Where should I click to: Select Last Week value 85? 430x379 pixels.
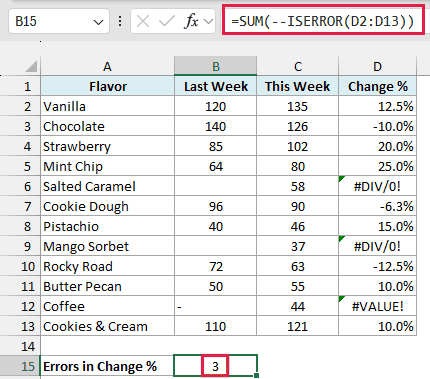click(215, 146)
